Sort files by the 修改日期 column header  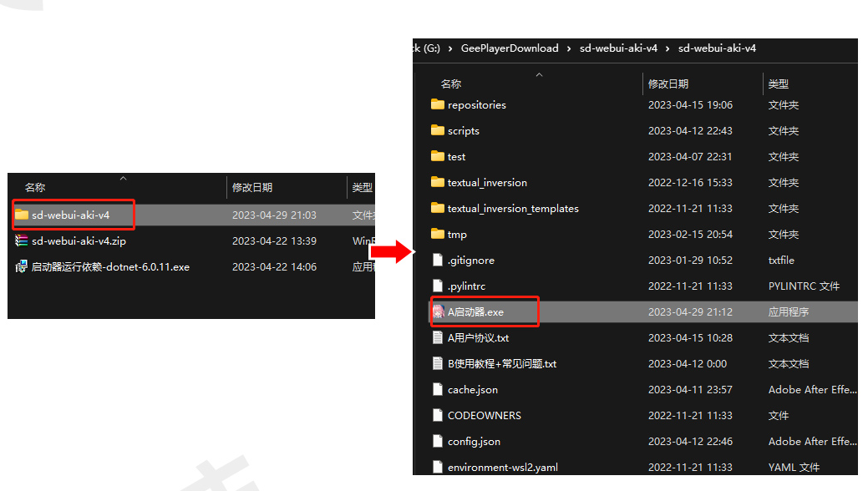(668, 84)
